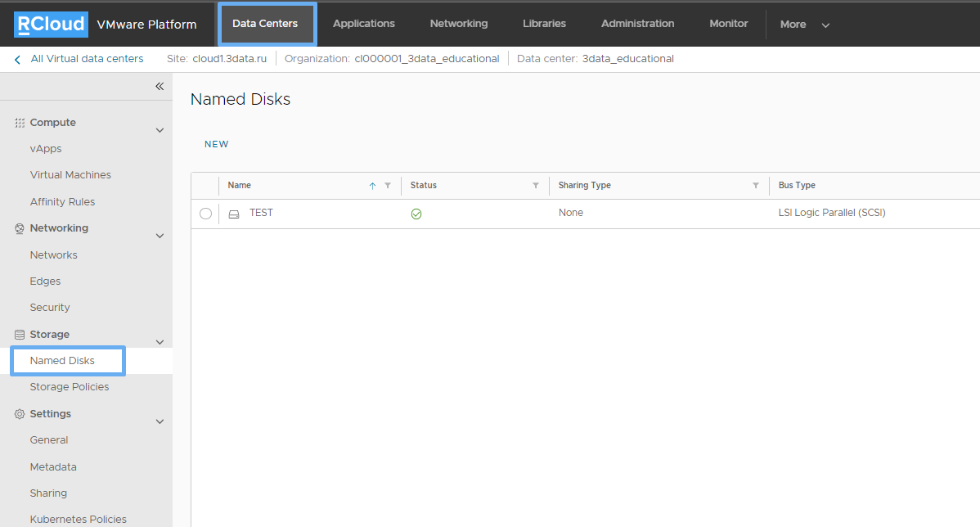
Task: Open the More dropdown menu
Action: [x=804, y=25]
